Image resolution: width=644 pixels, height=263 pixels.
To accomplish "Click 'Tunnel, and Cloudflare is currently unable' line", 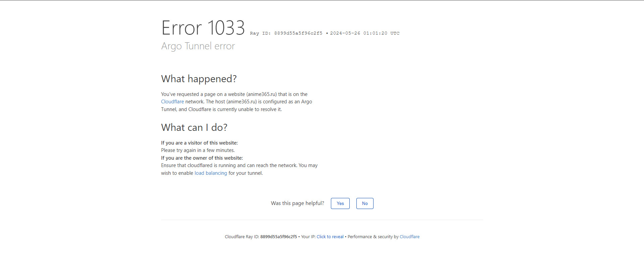I will (221, 109).
